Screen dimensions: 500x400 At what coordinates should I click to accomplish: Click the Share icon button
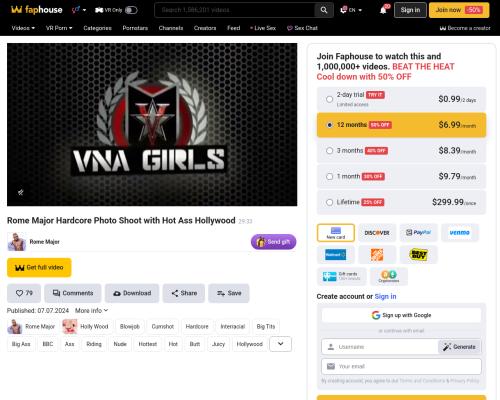coord(184,293)
